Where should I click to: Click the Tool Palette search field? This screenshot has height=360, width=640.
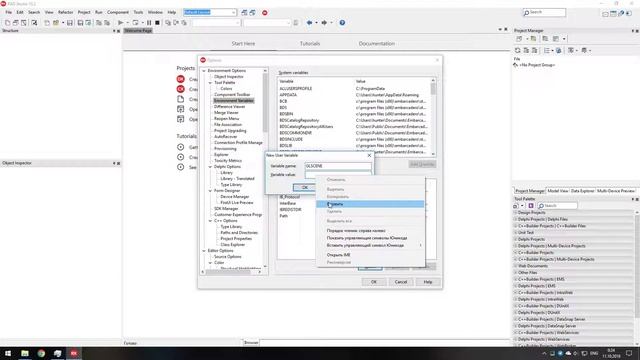point(558,206)
